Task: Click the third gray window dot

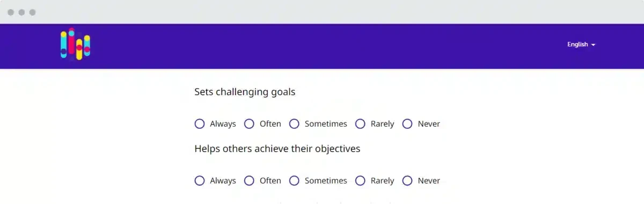Action: coord(32,12)
